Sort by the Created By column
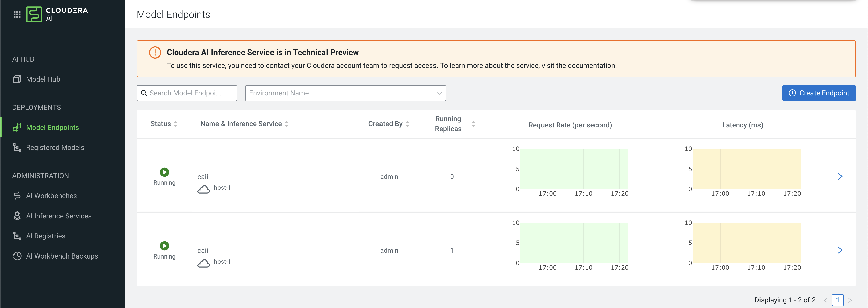Image resolution: width=868 pixels, height=308 pixels. coord(407,124)
